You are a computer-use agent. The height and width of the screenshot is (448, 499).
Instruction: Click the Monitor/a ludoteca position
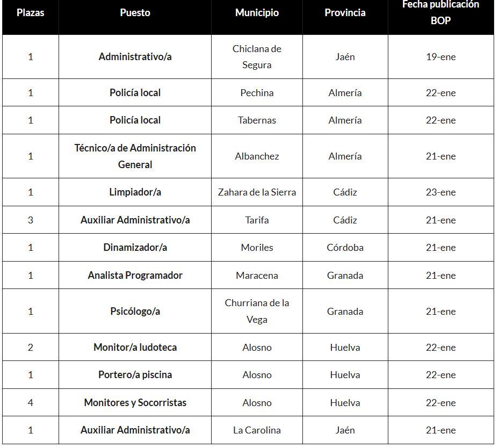point(135,347)
